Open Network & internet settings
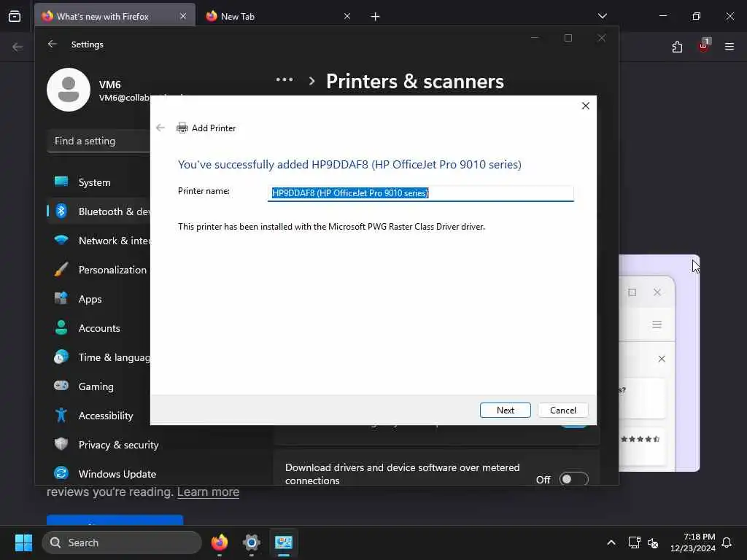Viewport: 747px width, 560px height. [98, 241]
